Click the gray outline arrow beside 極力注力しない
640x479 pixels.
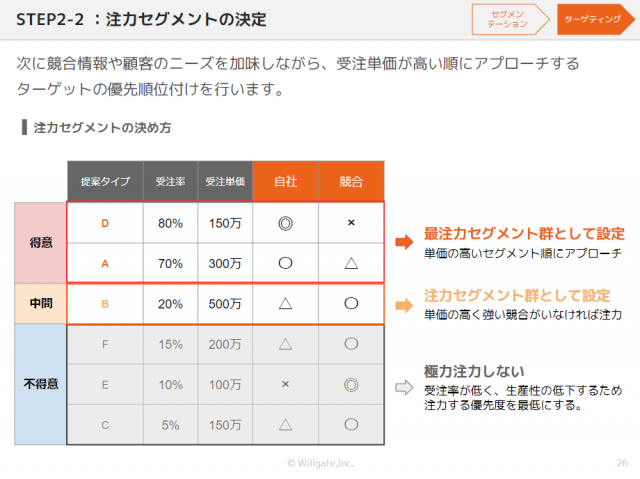click(x=404, y=385)
